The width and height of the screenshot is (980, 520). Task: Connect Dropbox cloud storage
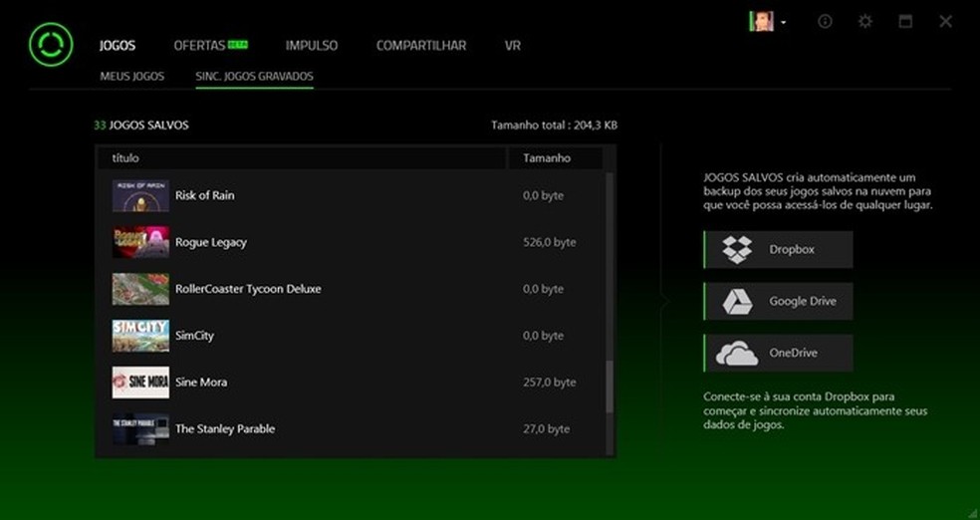click(x=778, y=249)
